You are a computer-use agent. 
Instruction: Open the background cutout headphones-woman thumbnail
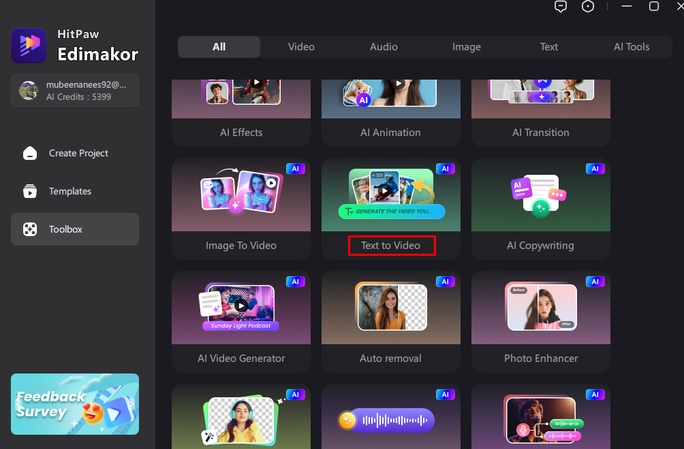pos(241,417)
